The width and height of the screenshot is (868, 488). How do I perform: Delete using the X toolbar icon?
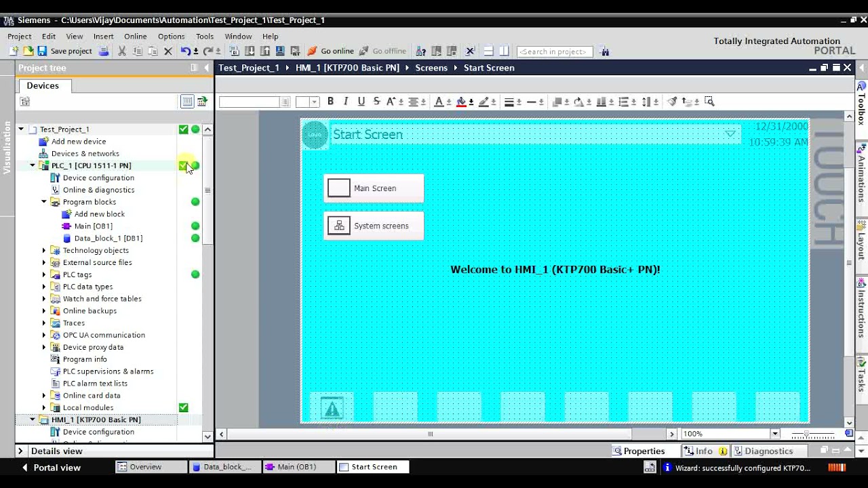coord(168,51)
